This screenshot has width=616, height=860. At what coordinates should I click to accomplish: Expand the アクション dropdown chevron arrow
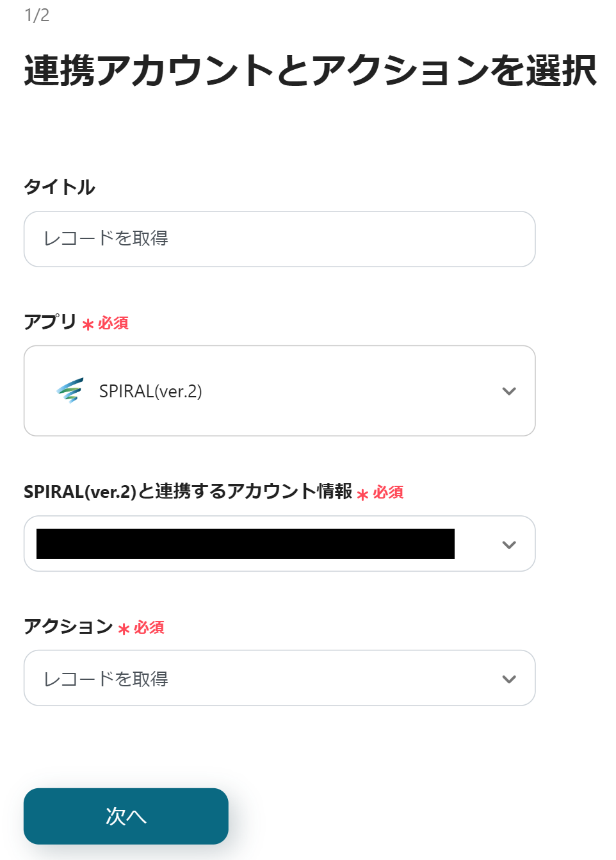click(509, 679)
